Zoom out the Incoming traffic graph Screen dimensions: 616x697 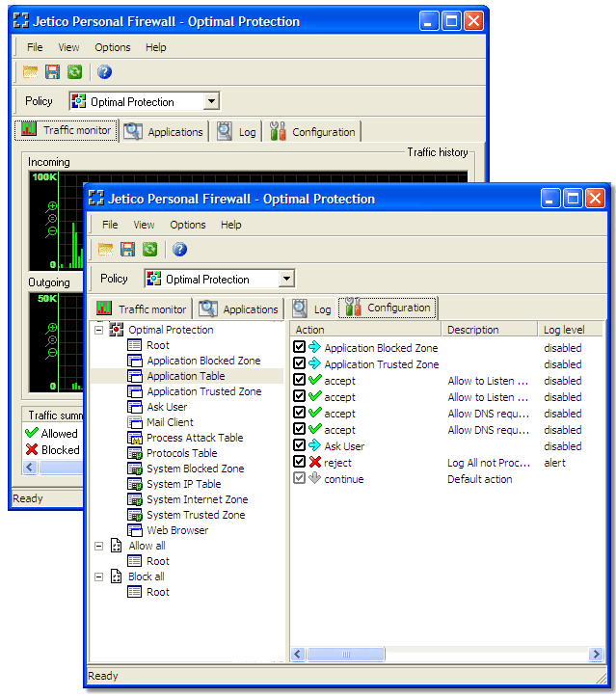point(51,232)
